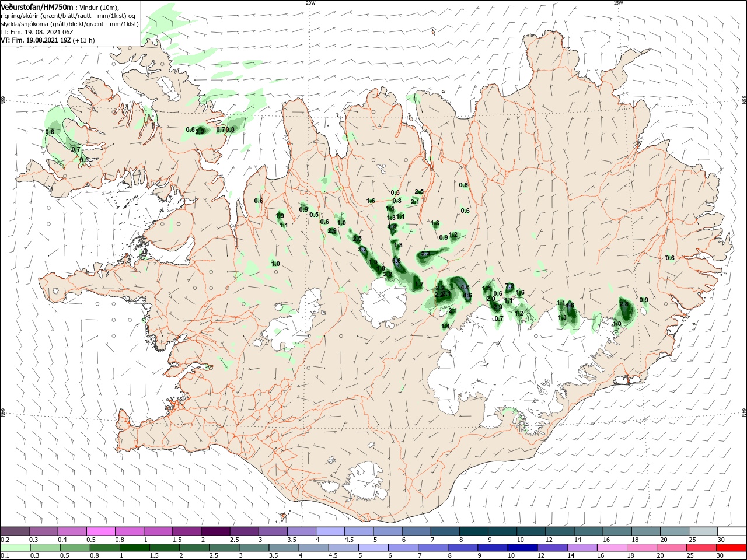Image resolution: width=747 pixels, height=560 pixels.
Task: Choose the darkest purple swatch between 2 and 2.5
Action: (215, 531)
